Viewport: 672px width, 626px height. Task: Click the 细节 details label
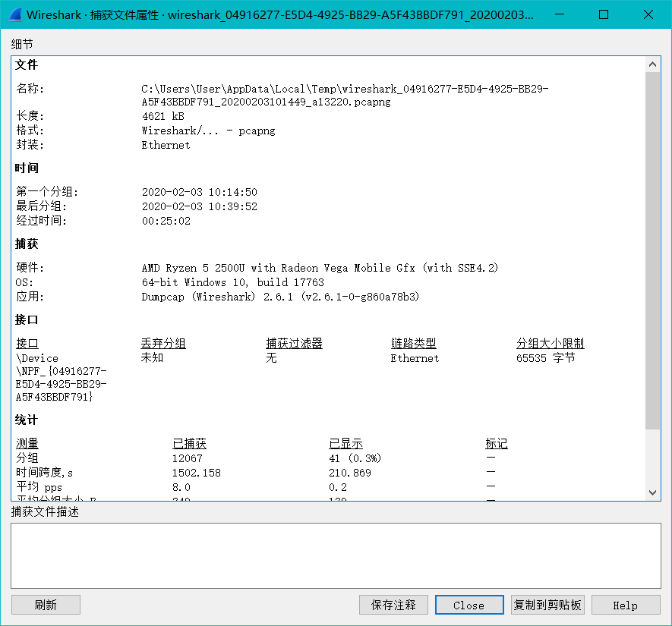tap(22, 44)
